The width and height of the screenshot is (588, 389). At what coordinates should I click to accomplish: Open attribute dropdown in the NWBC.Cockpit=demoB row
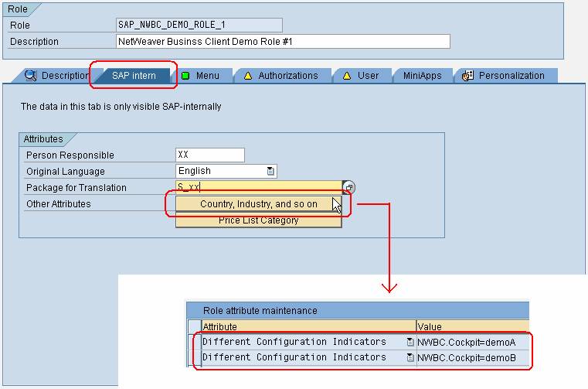[x=410, y=357]
